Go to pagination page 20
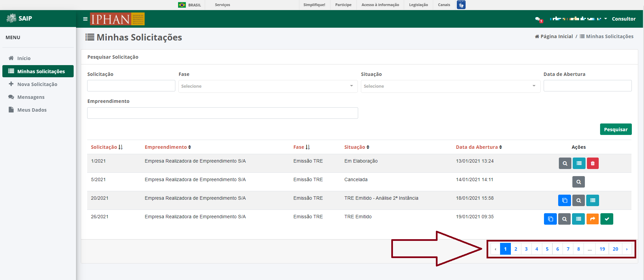Viewport: 644px width, 280px height. [615, 249]
